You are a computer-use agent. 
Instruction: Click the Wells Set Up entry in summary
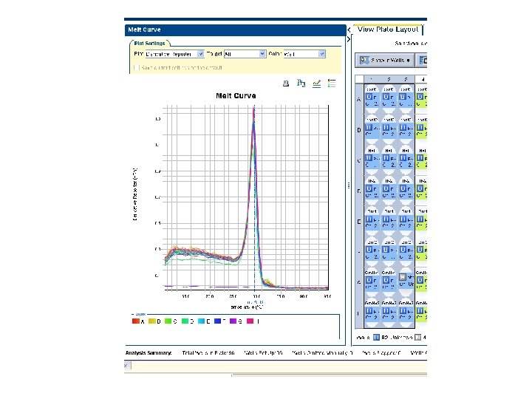[263, 353]
